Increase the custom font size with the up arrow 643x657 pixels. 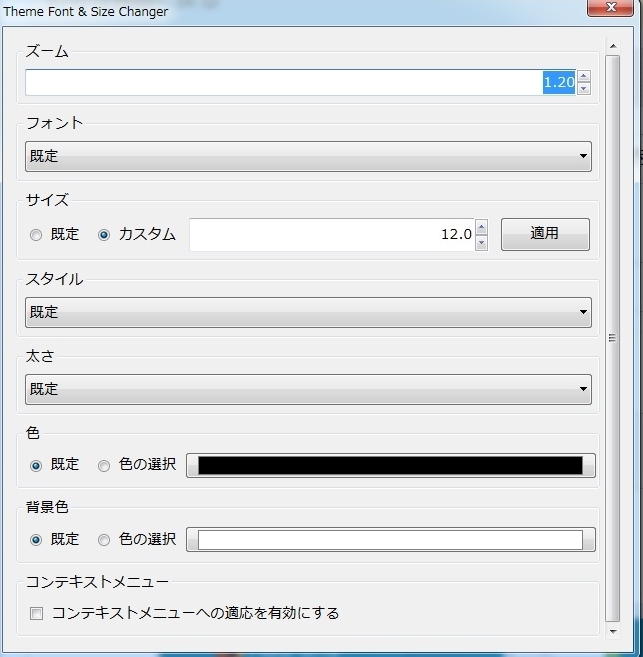pyautogui.click(x=481, y=227)
